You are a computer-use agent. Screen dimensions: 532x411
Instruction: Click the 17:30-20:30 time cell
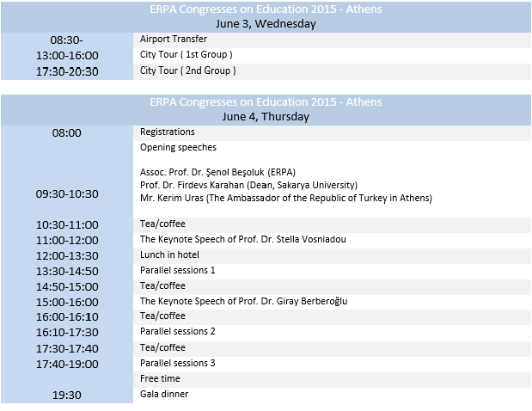click(x=67, y=71)
